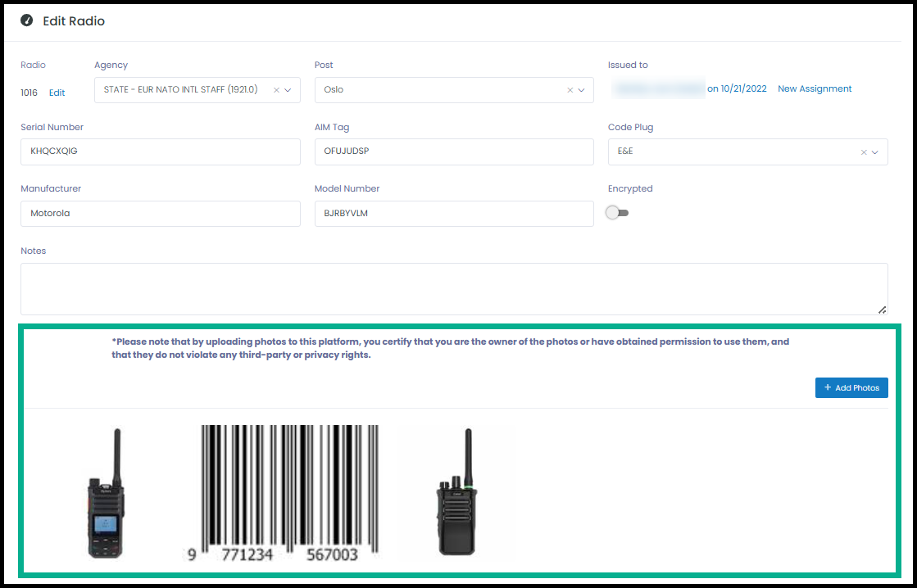Viewport: 917px width, 588px height.
Task: Expand the Post dropdown arrow
Action: 581,90
